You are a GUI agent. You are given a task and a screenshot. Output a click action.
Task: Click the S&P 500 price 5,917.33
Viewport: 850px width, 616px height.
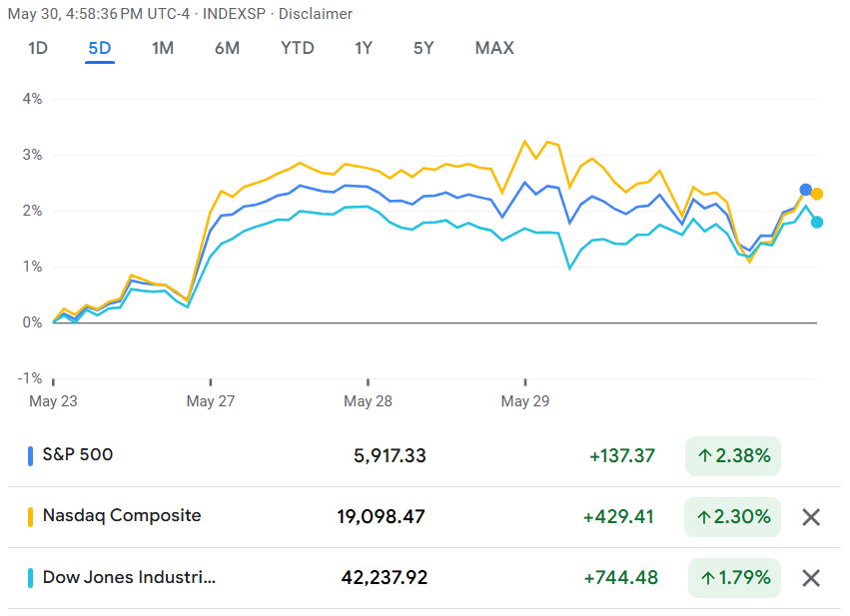pyautogui.click(x=390, y=455)
